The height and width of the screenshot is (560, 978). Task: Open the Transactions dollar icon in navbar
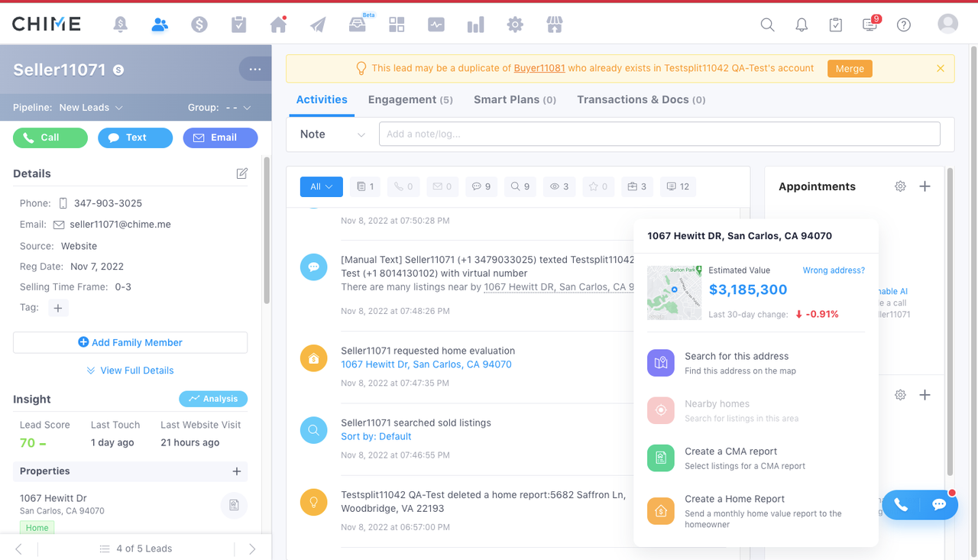click(x=199, y=24)
